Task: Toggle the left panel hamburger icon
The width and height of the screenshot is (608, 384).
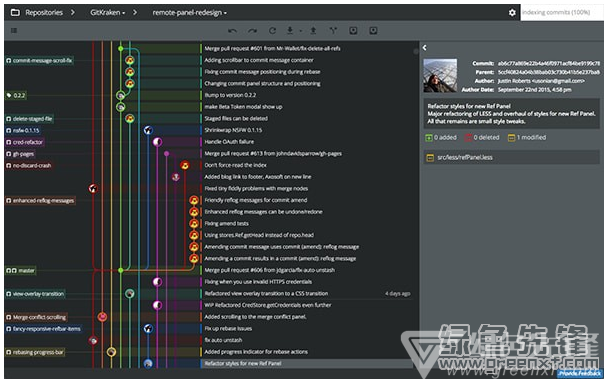Action: [14, 30]
